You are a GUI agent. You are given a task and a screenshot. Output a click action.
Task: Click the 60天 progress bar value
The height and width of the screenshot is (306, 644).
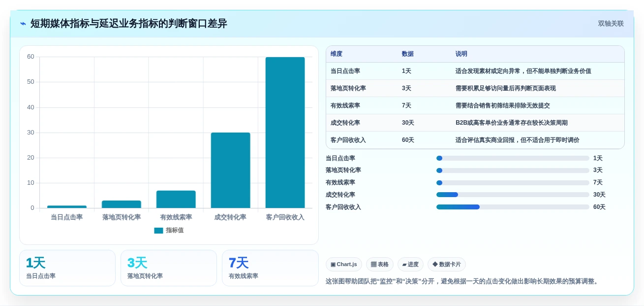pyautogui.click(x=599, y=207)
